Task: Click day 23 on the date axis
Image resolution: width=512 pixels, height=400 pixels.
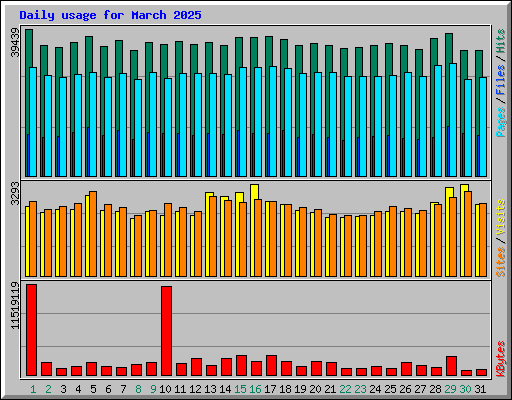Action: 360,389
